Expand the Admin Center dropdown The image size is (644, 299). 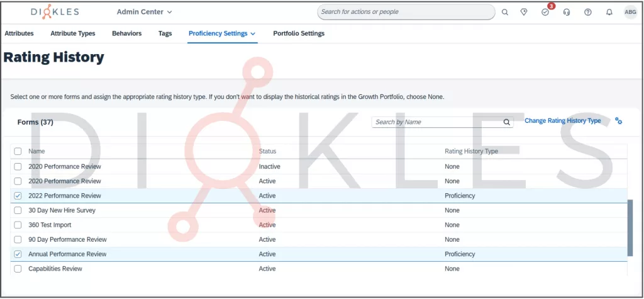click(x=144, y=12)
